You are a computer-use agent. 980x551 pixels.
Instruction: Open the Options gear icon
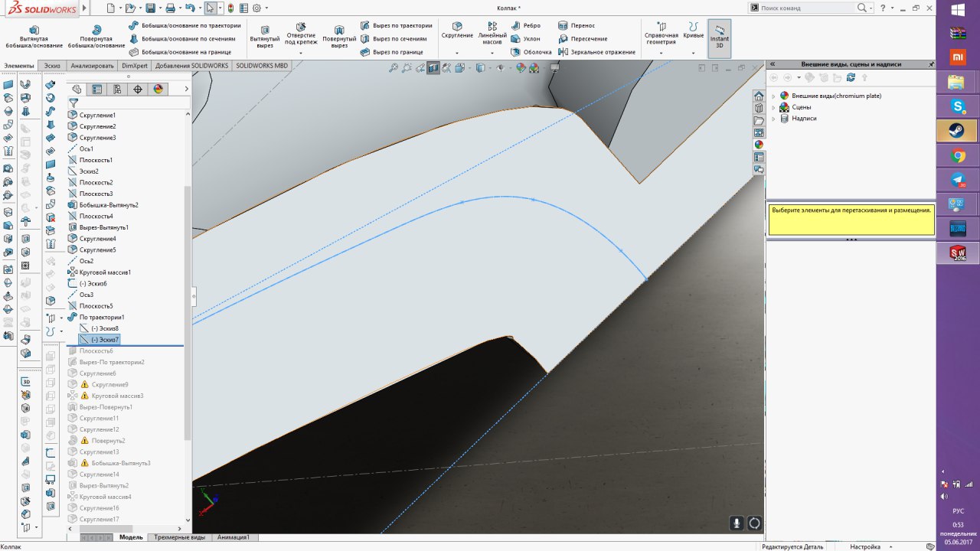click(x=256, y=8)
